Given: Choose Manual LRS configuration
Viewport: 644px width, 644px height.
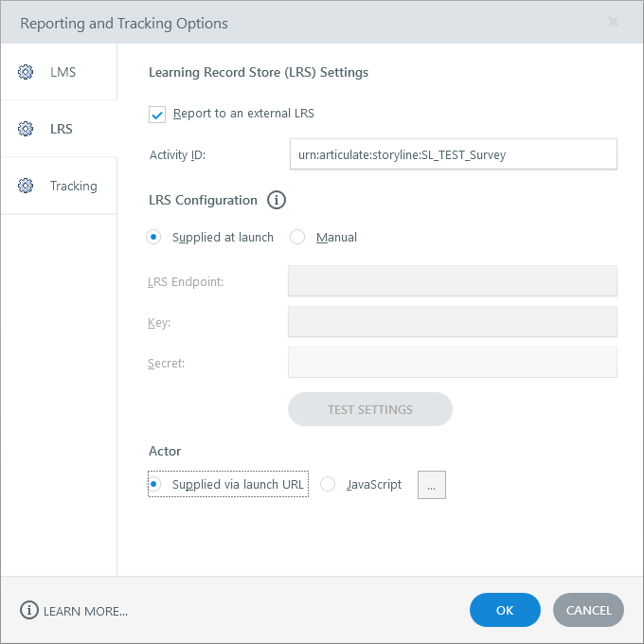Looking at the screenshot, I should pos(297,237).
